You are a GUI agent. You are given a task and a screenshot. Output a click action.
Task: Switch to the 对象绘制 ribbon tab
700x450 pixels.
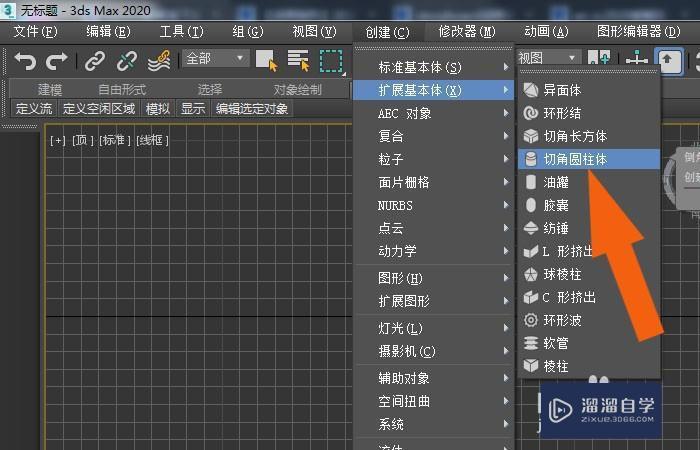coord(298,90)
